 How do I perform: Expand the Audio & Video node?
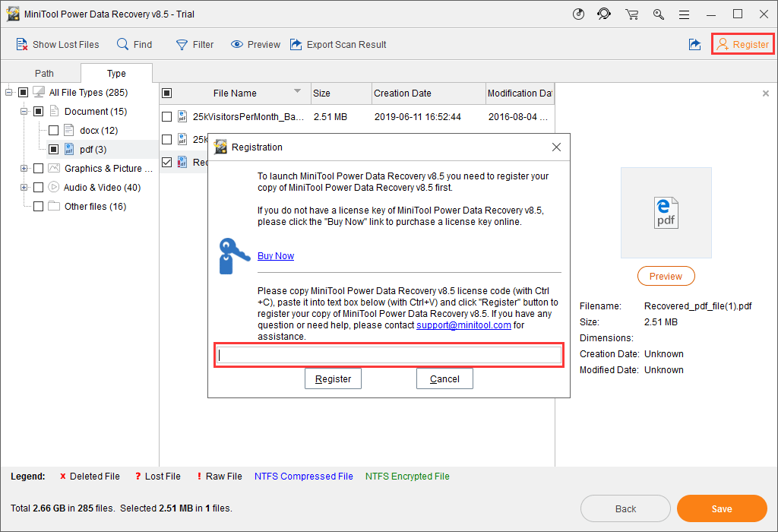[x=24, y=188]
